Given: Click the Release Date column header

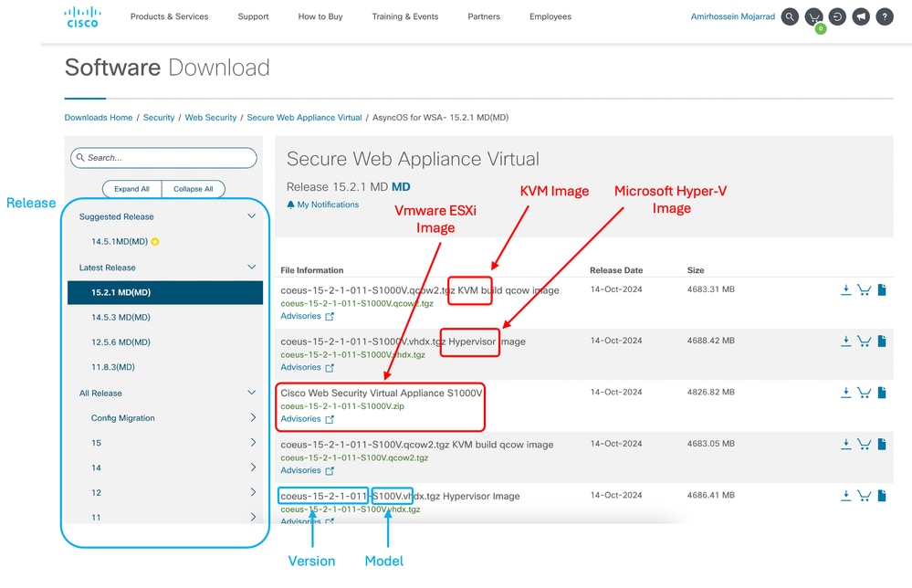Looking at the screenshot, I should click(616, 270).
